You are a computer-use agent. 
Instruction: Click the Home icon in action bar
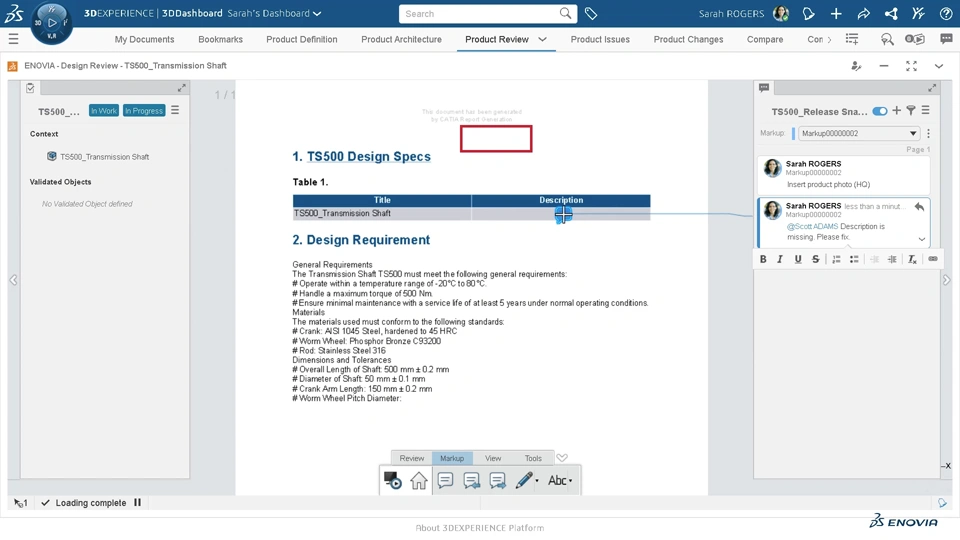click(x=419, y=480)
